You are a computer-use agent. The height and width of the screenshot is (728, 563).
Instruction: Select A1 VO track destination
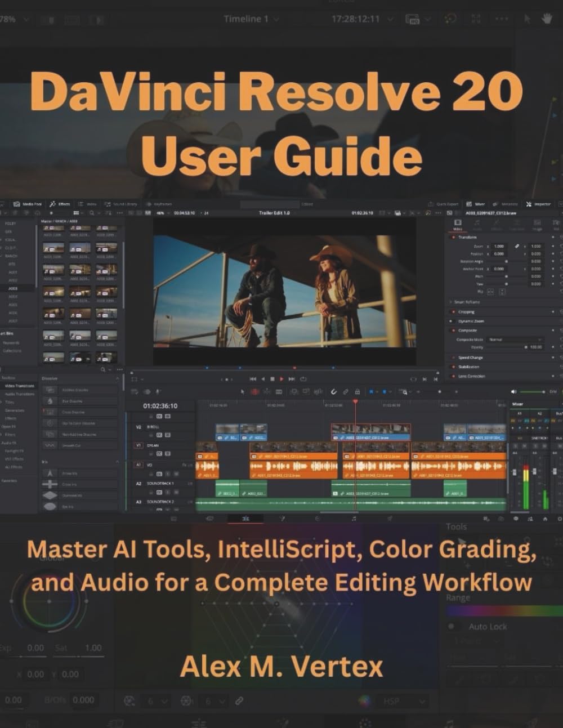[x=138, y=465]
